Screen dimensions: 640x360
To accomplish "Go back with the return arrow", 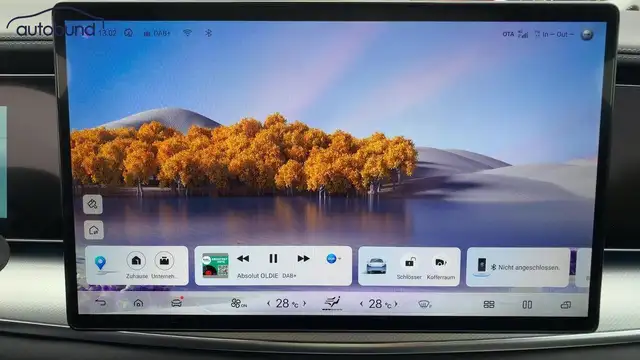I will pos(100,302).
